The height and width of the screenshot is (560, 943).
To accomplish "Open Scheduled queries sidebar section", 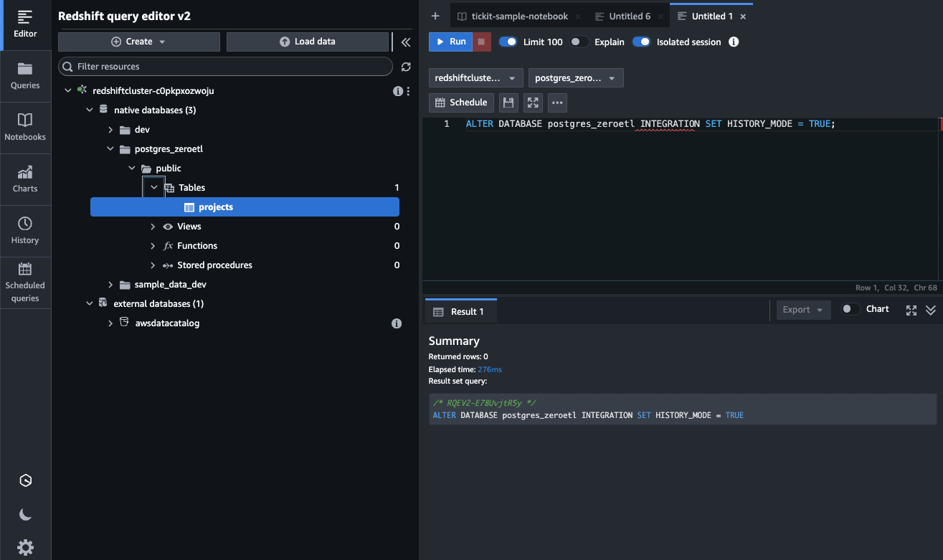I will [25, 283].
